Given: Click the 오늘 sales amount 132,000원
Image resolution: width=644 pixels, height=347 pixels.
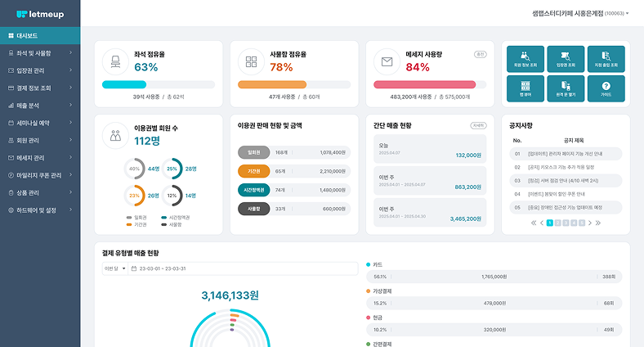Looking at the screenshot, I should 468,155.
